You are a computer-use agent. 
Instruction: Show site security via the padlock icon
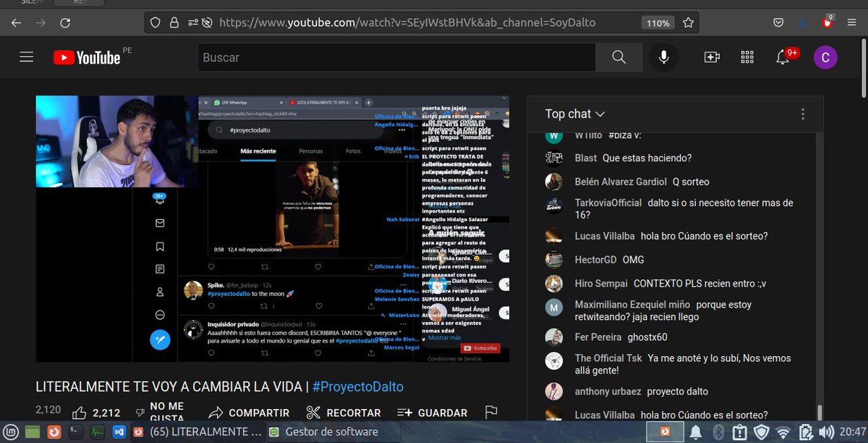pyautogui.click(x=174, y=22)
